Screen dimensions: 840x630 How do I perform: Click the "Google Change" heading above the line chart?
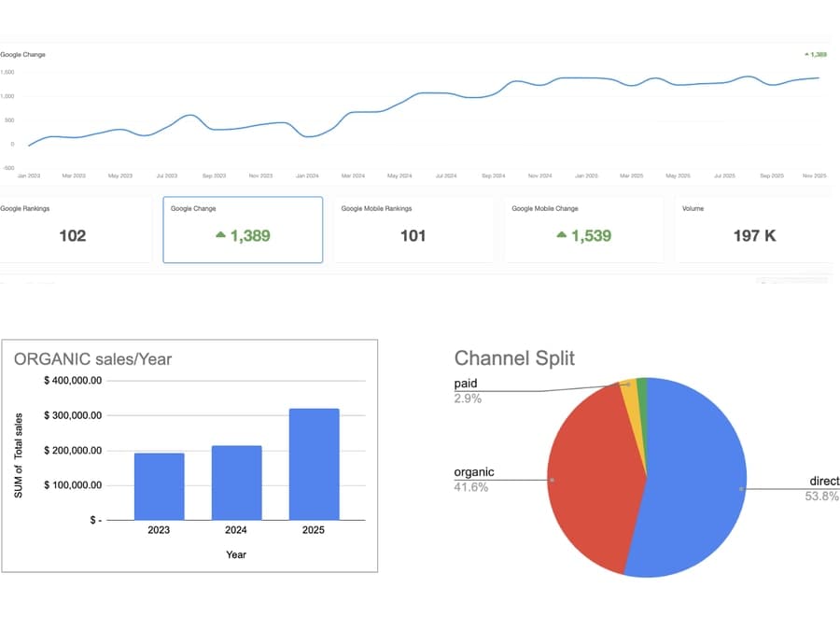(x=22, y=55)
